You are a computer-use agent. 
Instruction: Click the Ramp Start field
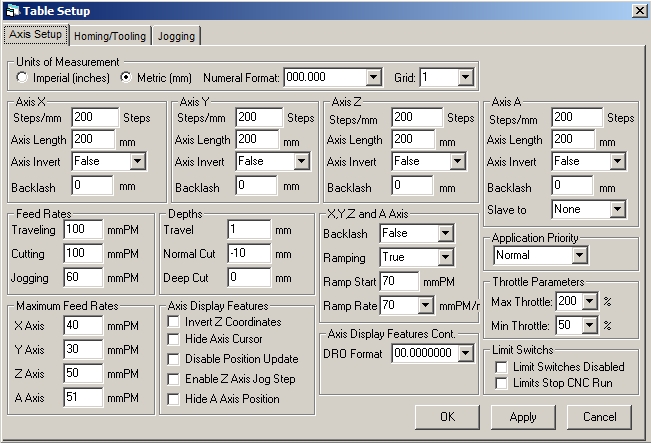(x=399, y=281)
